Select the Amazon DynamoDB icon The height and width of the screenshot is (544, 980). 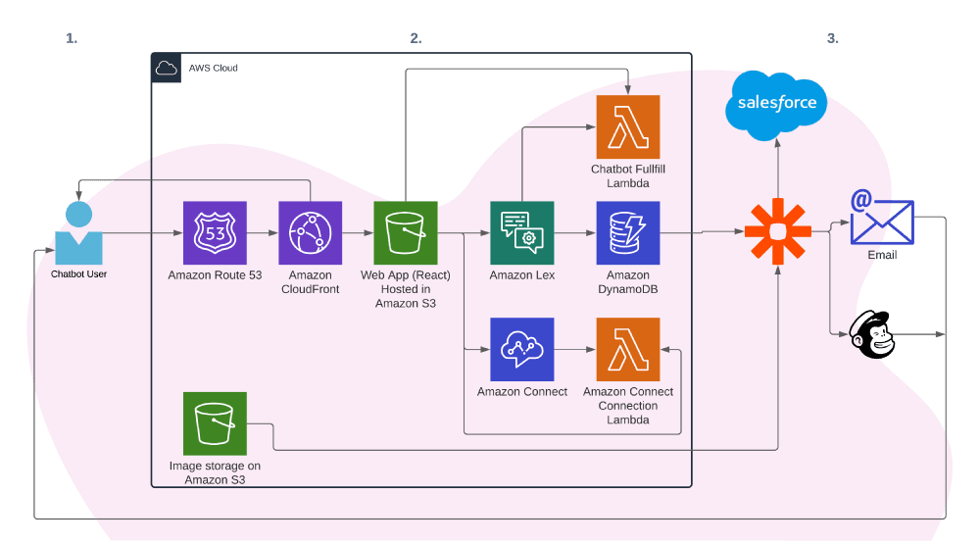coord(628,232)
